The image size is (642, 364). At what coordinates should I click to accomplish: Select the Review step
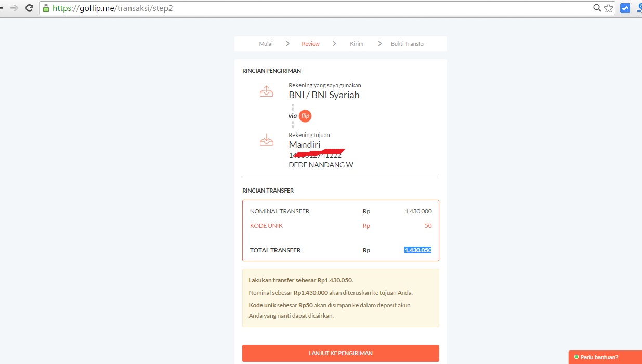click(311, 44)
